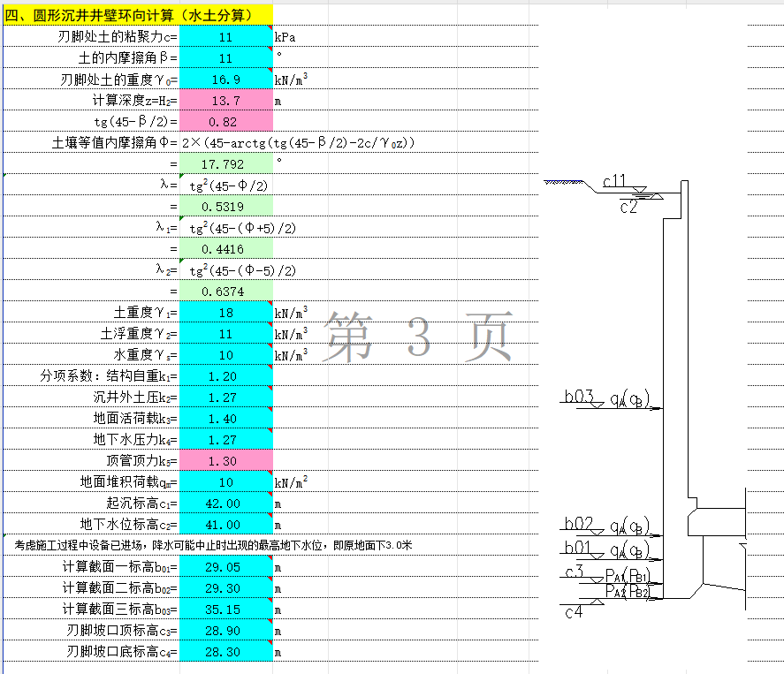Select the label 土壤等值内摩擦角Φ=
The image size is (784, 674).
[115, 143]
